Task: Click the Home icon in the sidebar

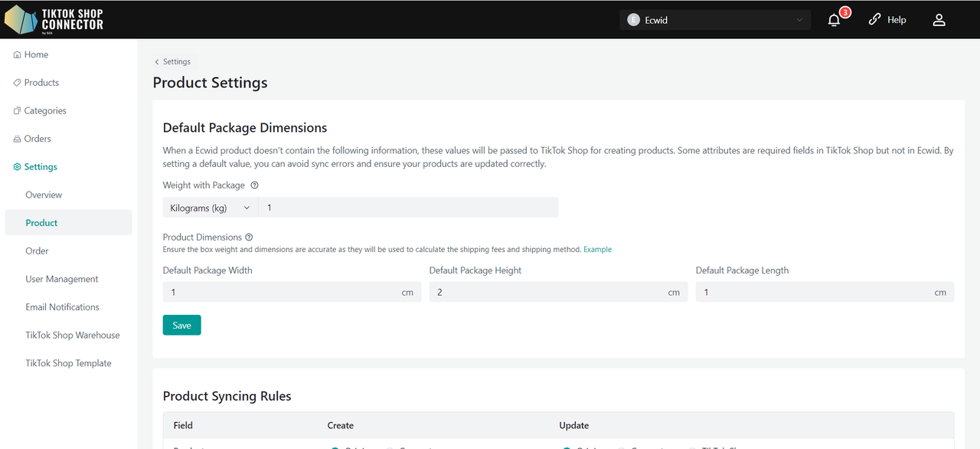Action: tap(17, 55)
